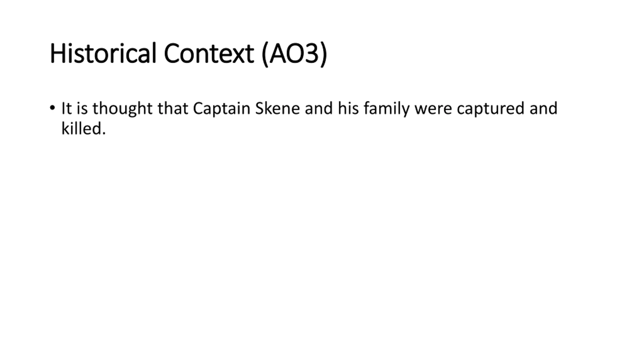Click the word "his" before family
The width and height of the screenshot is (644, 362).
[x=348, y=108]
